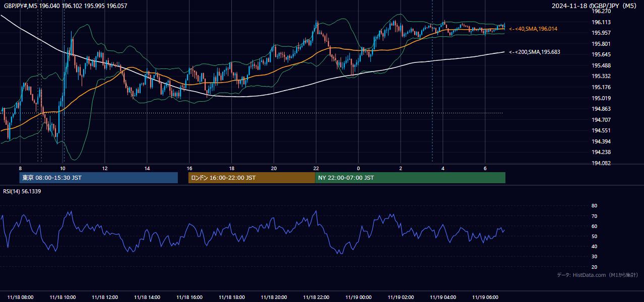This screenshot has width=644, height=302.
Task: Click price level 194.707 on the axis
Action: 601,120
